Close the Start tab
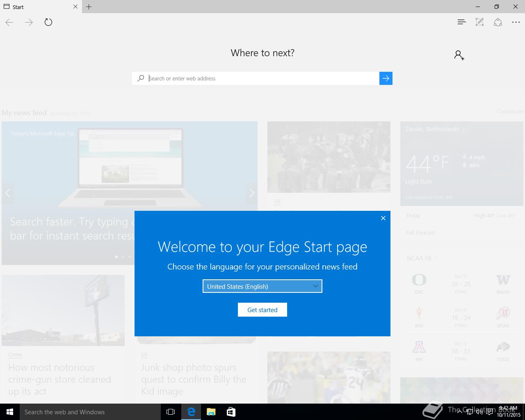The height and width of the screenshot is (420, 525). [x=75, y=7]
